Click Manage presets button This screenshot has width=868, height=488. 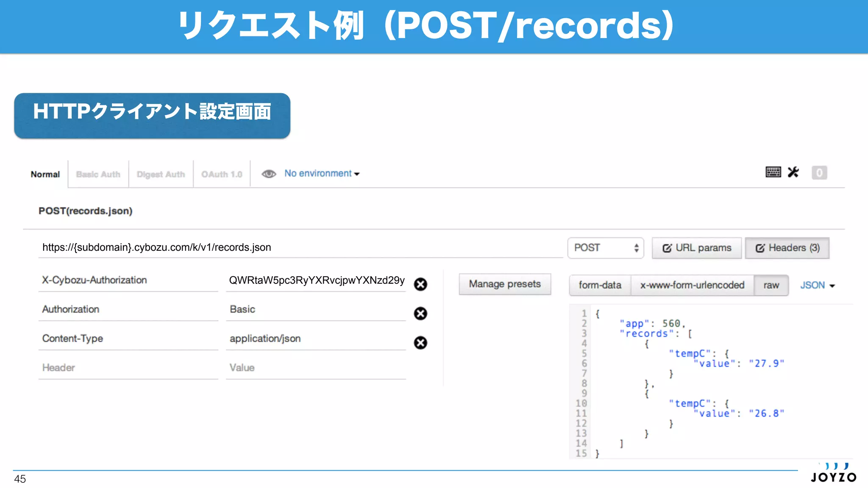(x=505, y=284)
